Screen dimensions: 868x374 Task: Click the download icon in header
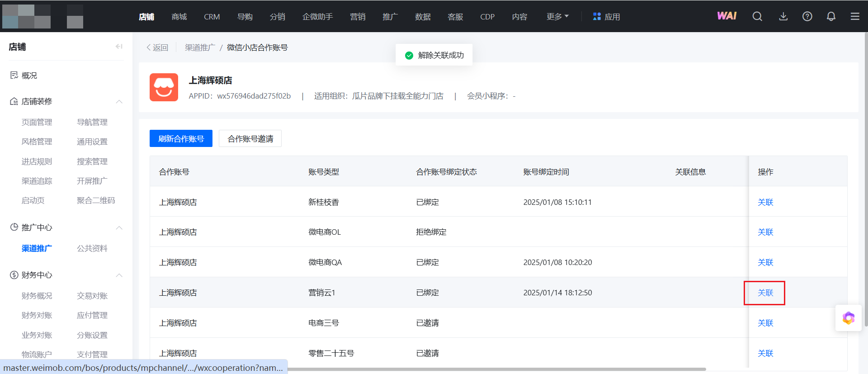[x=783, y=17]
